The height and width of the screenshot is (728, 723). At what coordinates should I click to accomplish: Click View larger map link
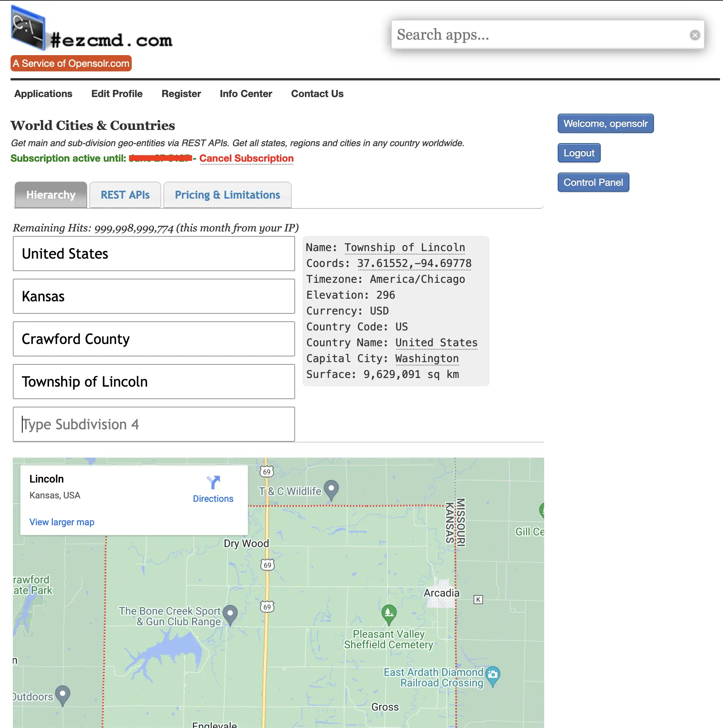62,522
